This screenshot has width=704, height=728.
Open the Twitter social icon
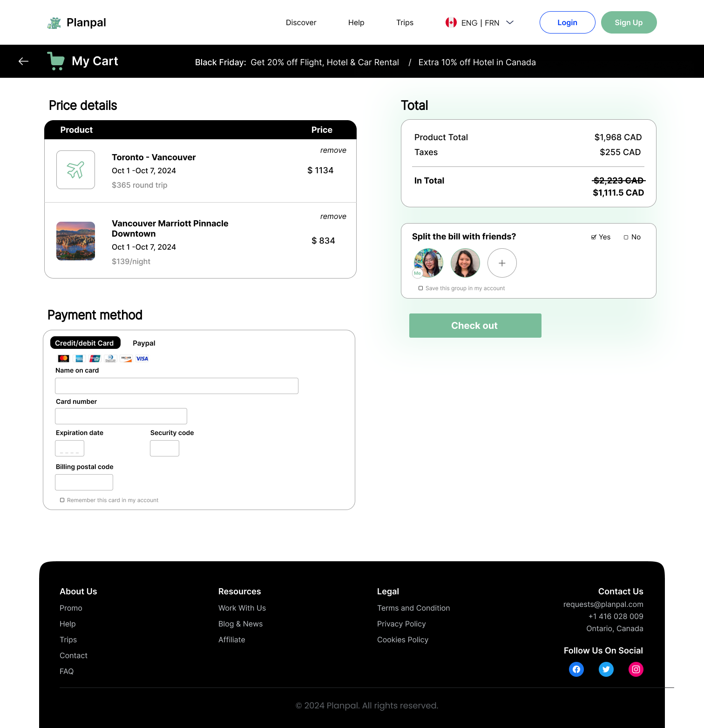[x=606, y=669]
